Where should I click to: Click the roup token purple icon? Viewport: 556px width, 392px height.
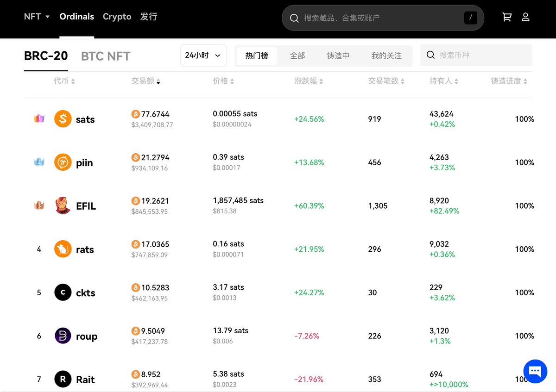click(x=63, y=336)
